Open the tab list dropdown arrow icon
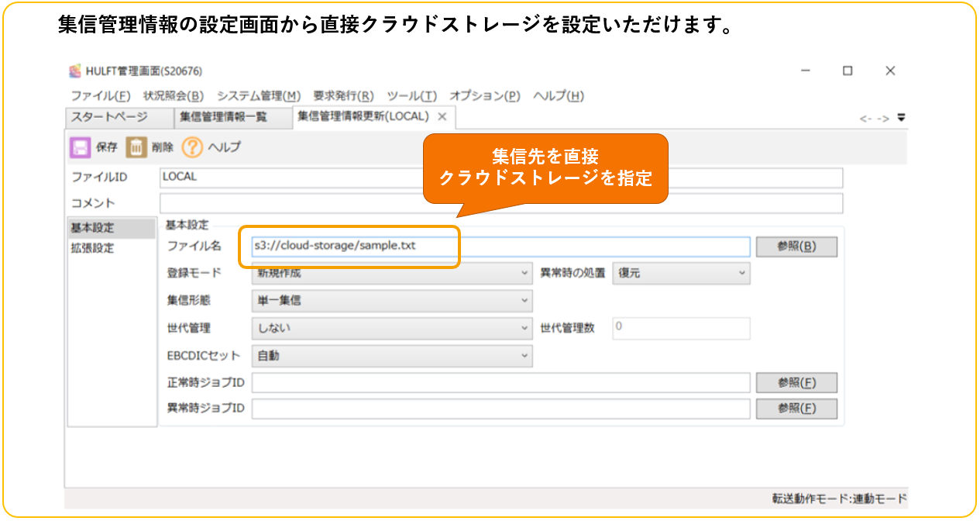This screenshot has height=521, width=980. click(x=901, y=118)
